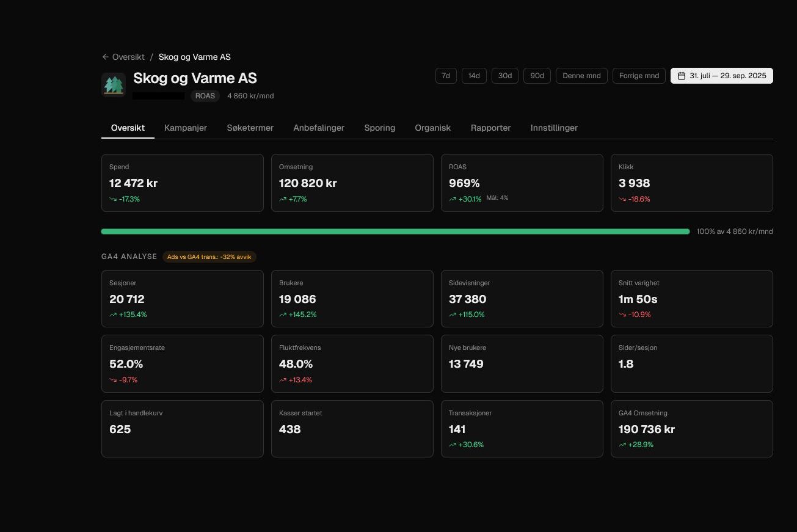Screen dimensions: 797x532
Task: Click the Ads vs GA4 trans. badge
Action: [209, 257]
